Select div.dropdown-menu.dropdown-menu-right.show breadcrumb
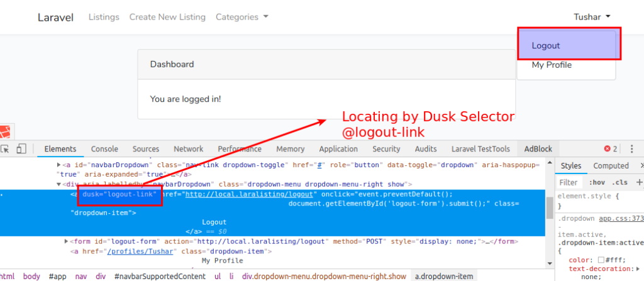Screen dimensions: 644x281 [324, 276]
